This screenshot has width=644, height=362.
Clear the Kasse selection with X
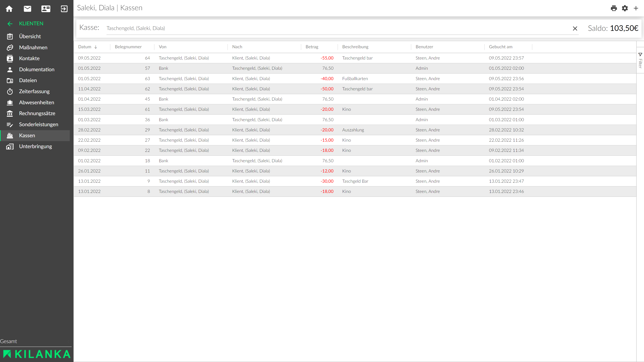pyautogui.click(x=575, y=28)
